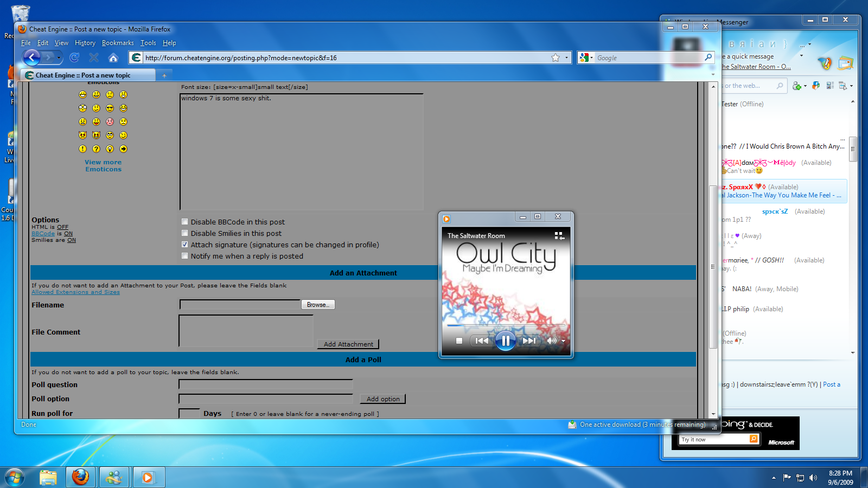The height and width of the screenshot is (488, 868).
Task: Switch media player to Library view
Action: tap(559, 235)
